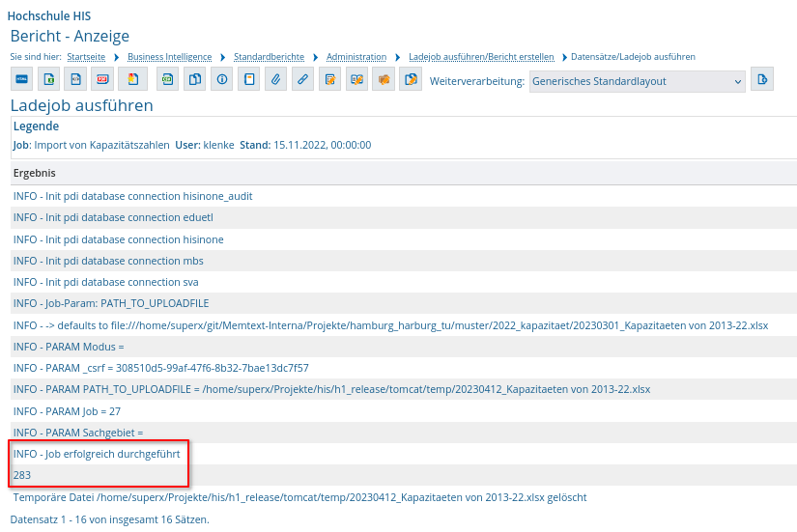
Task: Click the 'PARAM Job = 27' row
Action: point(404,411)
